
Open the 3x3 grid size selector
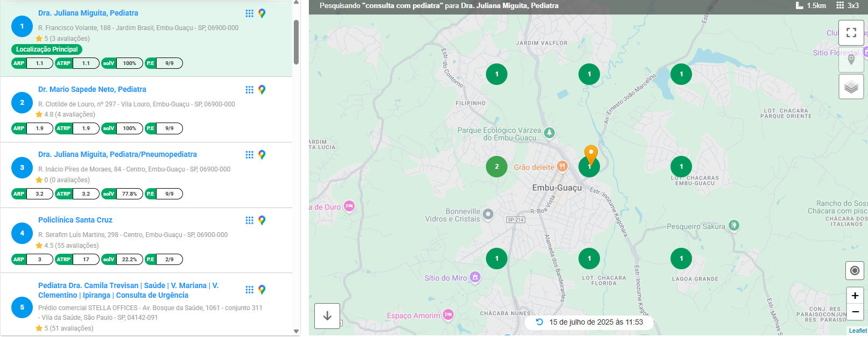click(848, 5)
